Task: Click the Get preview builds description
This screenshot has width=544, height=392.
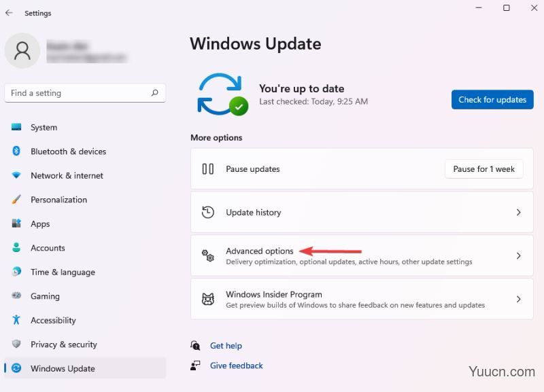Action: pyautogui.click(x=355, y=305)
